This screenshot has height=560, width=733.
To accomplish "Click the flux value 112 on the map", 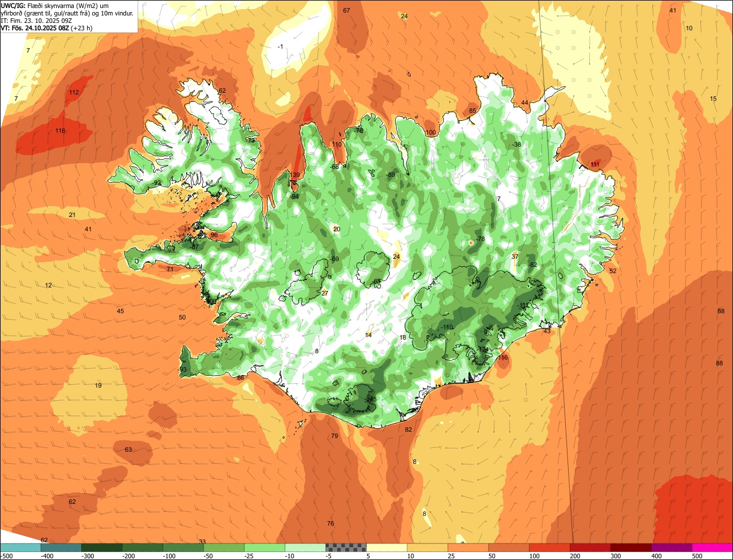I will 74,92.
